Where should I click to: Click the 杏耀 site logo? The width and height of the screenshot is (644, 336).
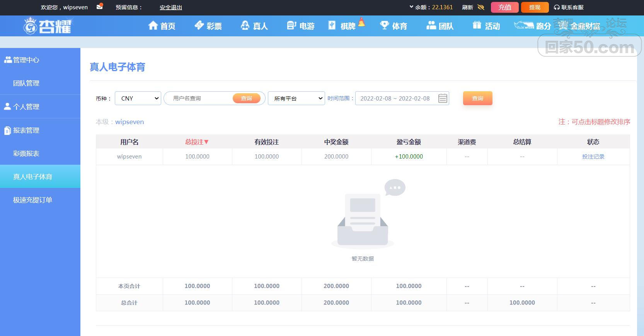(48, 26)
